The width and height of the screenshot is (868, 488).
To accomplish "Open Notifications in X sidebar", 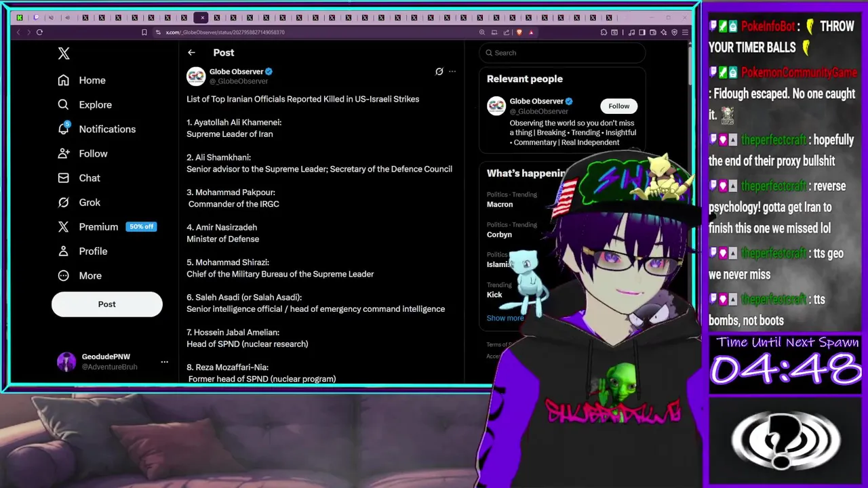I will coord(96,129).
